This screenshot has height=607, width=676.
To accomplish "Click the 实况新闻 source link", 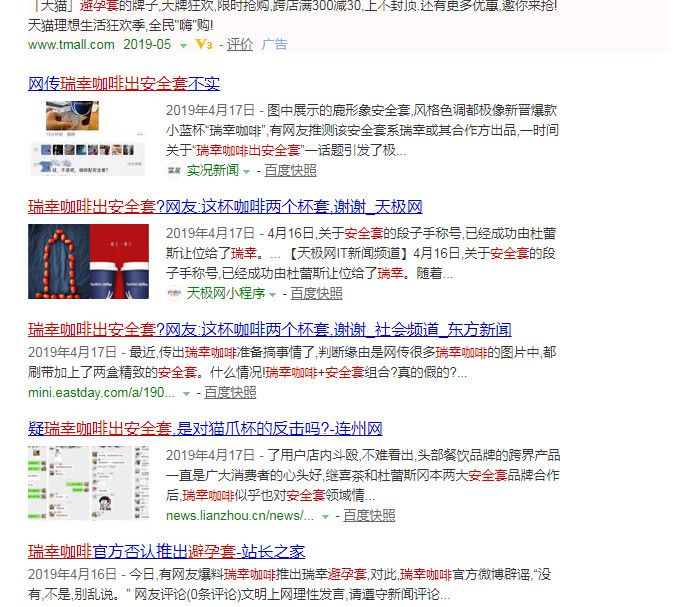I will [x=213, y=170].
